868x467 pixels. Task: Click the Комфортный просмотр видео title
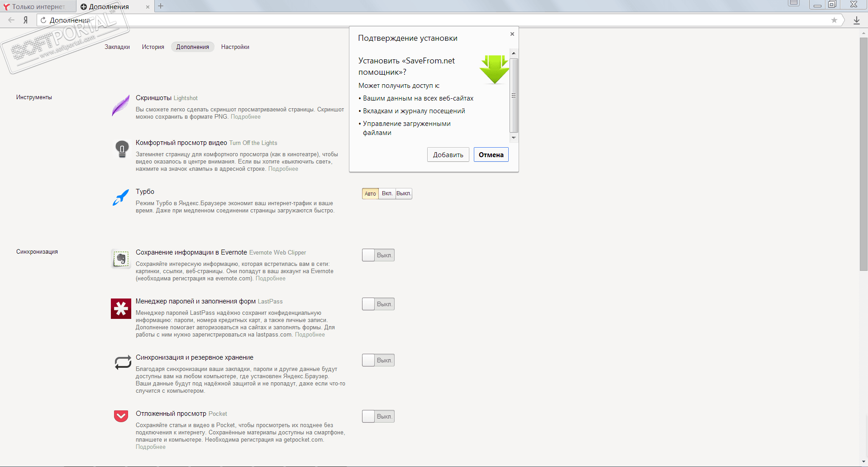coord(181,143)
